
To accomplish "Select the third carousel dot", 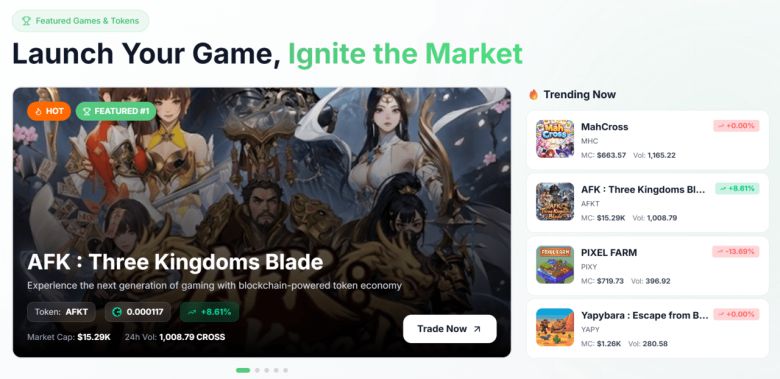I will pos(267,370).
